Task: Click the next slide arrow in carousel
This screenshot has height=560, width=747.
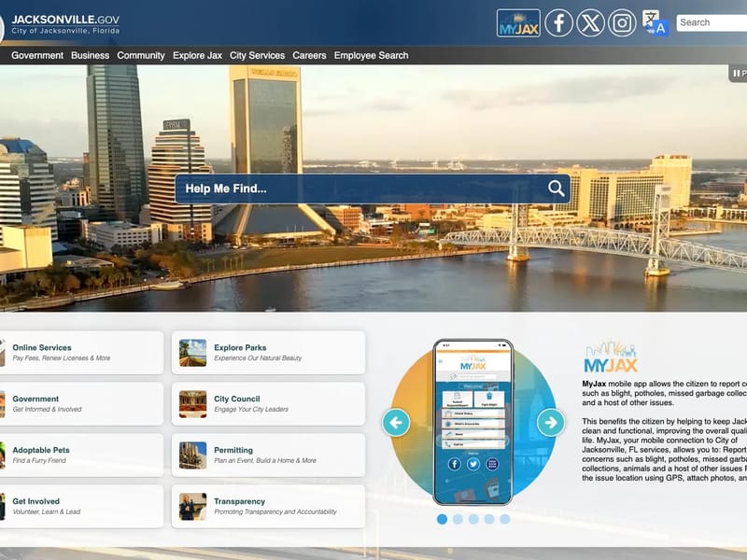Action: [x=551, y=423]
